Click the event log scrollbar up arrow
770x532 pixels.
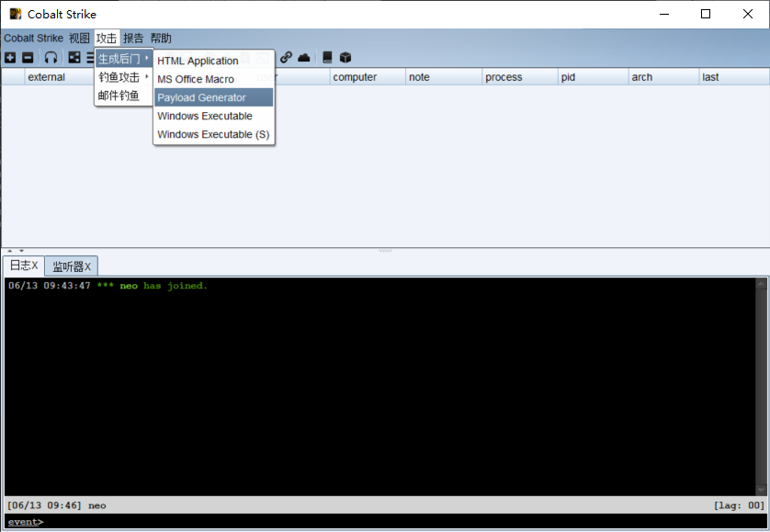761,283
